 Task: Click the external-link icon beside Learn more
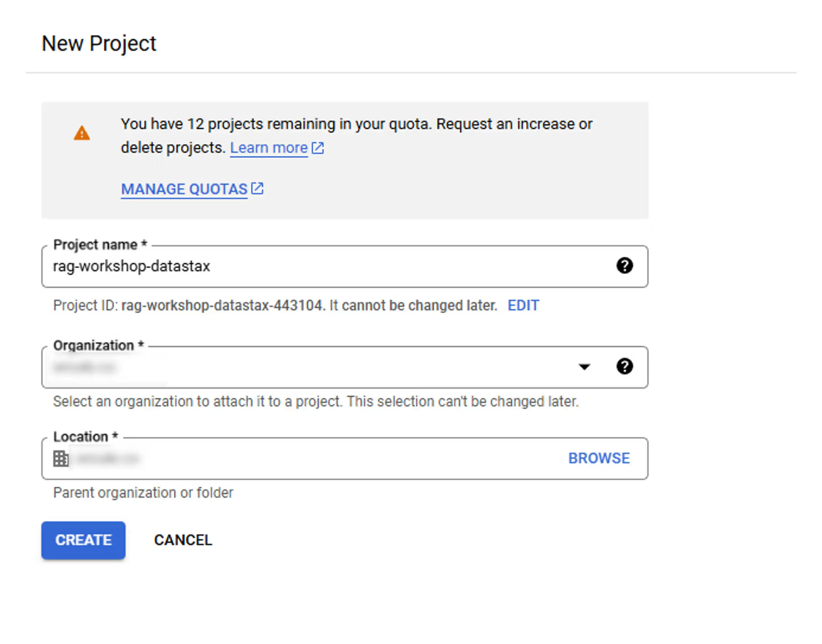[318, 148]
